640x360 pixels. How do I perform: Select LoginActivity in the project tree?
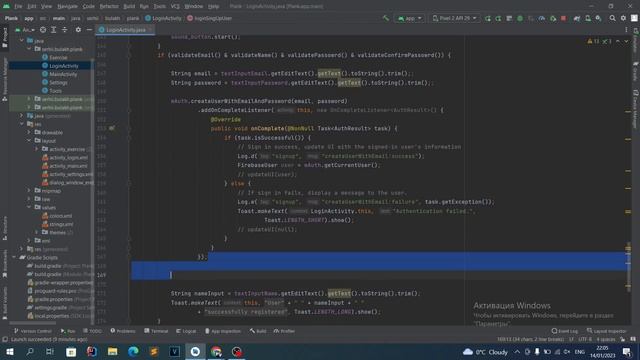(x=64, y=66)
